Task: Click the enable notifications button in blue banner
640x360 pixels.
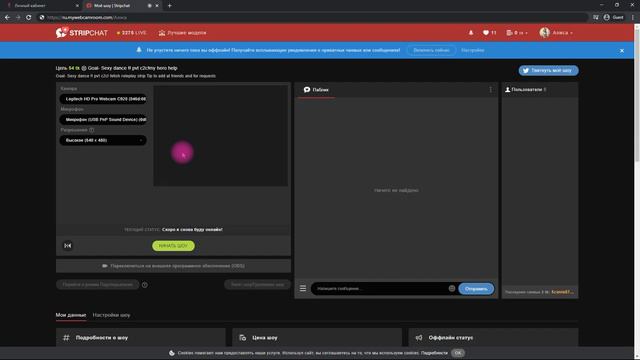Action: coord(431,50)
